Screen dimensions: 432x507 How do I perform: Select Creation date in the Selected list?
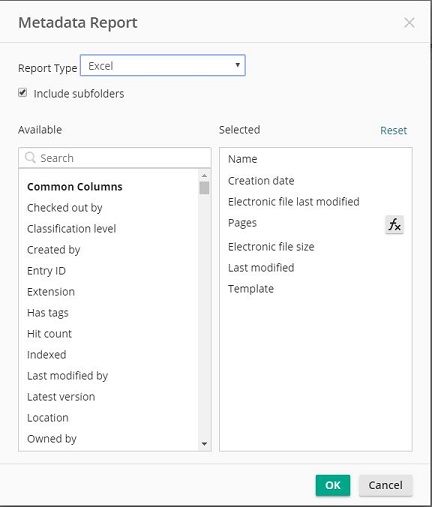(x=261, y=181)
